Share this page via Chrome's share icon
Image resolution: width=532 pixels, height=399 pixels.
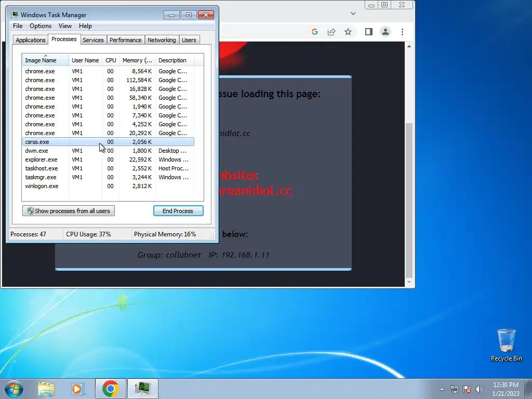point(331,32)
